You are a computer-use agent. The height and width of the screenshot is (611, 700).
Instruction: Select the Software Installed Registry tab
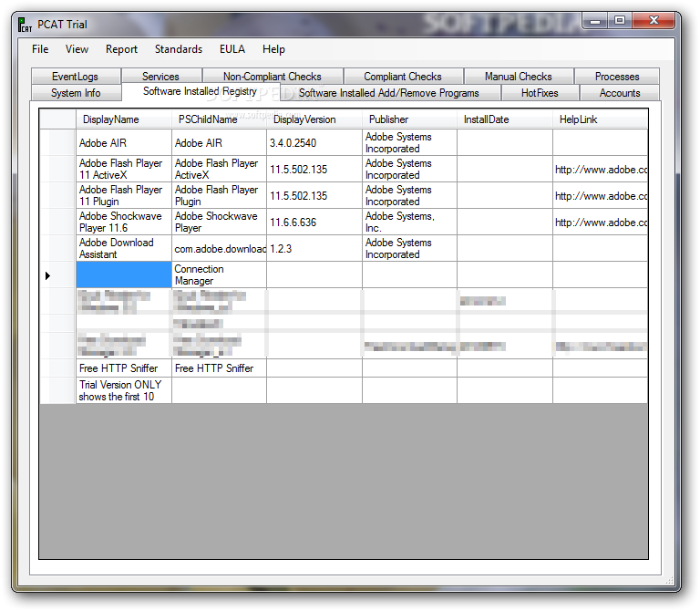tap(200, 91)
